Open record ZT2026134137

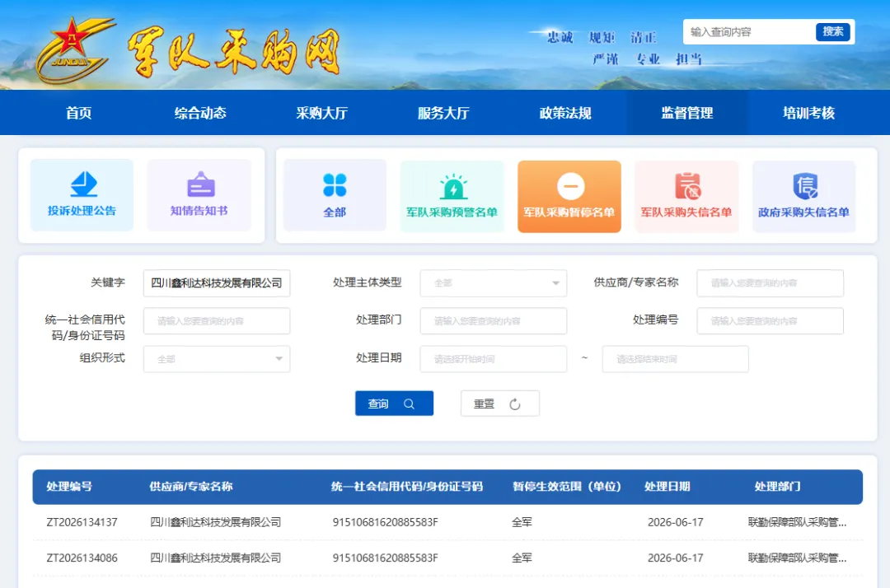click(x=82, y=522)
